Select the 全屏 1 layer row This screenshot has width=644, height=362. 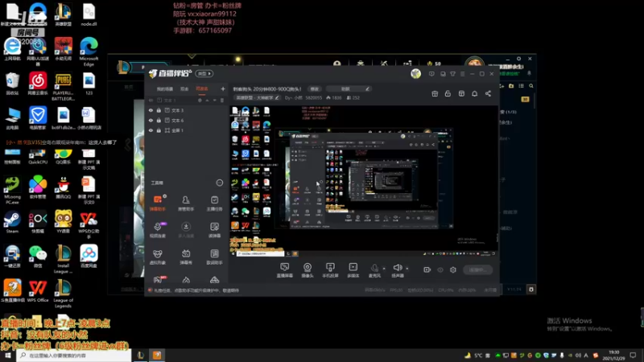pos(187,130)
